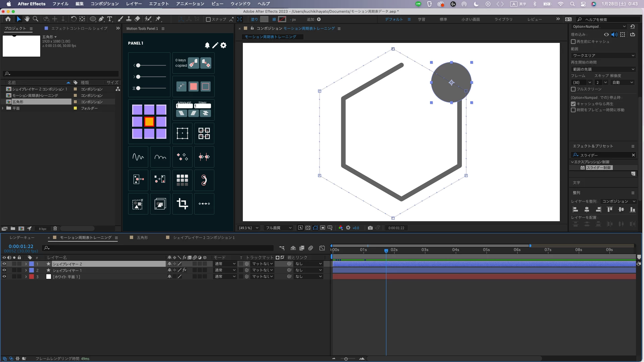Click the crop icon in Motion Tools
Image resolution: width=644 pixels, height=362 pixels.
click(182, 203)
